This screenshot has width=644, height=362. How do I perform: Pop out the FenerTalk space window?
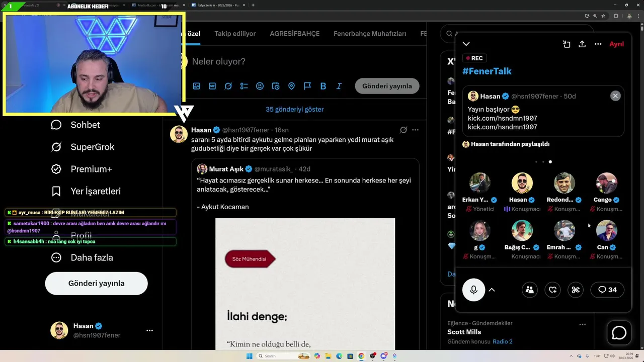[x=567, y=44]
